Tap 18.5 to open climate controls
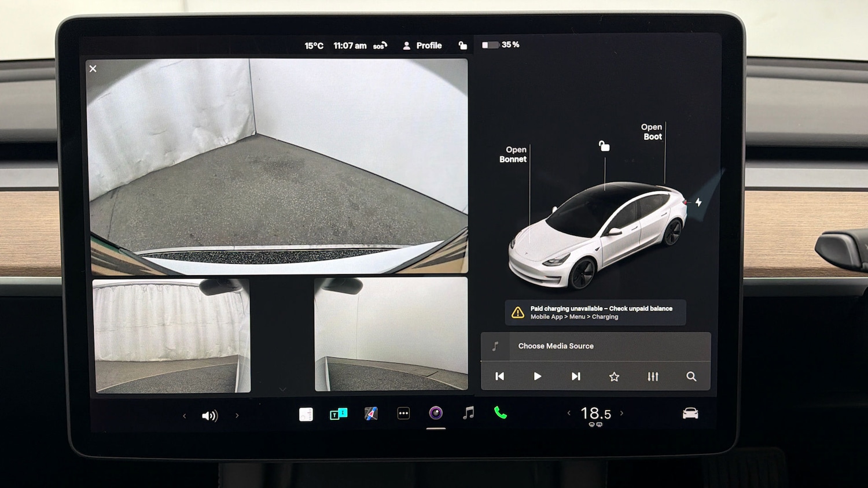868x488 pixels. pos(596,412)
